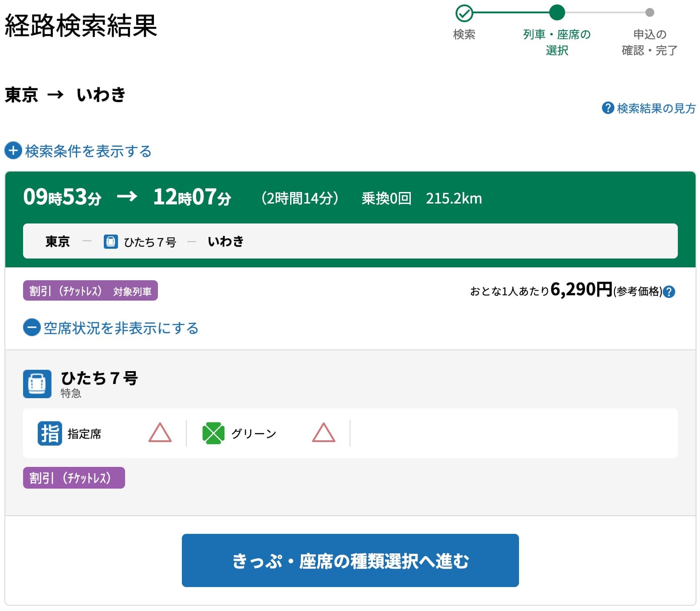
Task: Click the triangle availability mark for 指定席
Action: 160,432
